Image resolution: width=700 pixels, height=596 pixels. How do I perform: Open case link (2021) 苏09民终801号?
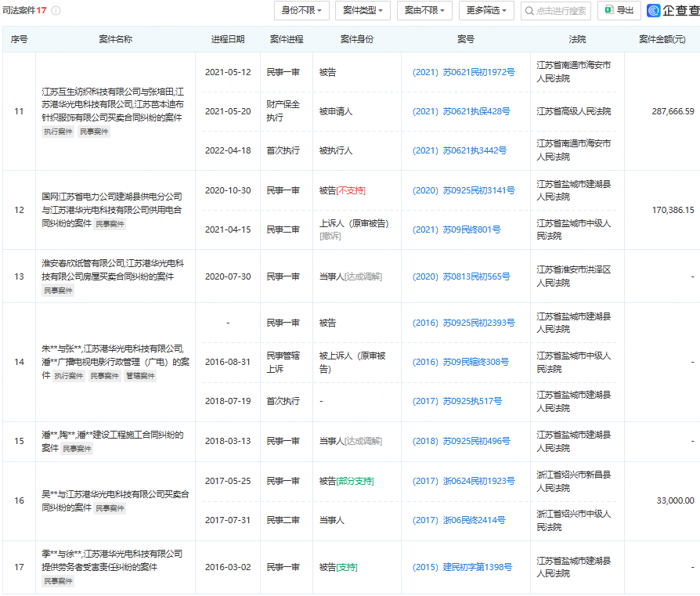[x=456, y=229]
